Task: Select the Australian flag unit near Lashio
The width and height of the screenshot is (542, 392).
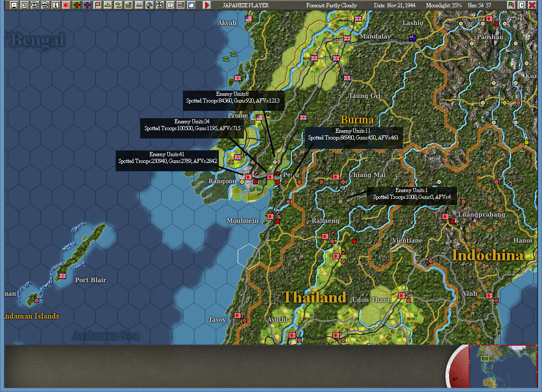Action: (412, 39)
